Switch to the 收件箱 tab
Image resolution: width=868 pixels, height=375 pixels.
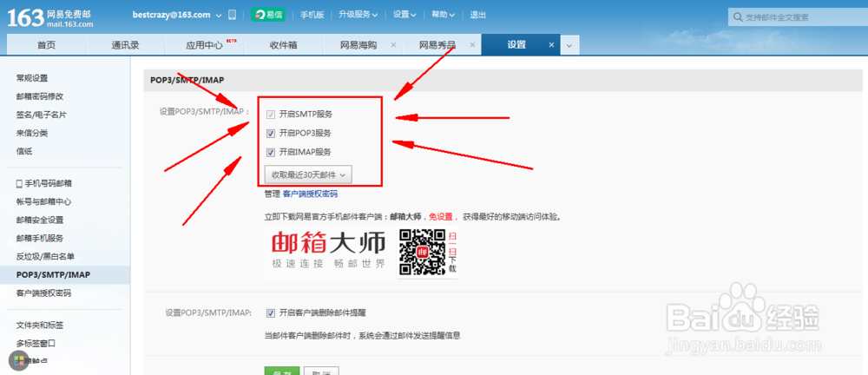pos(284,45)
